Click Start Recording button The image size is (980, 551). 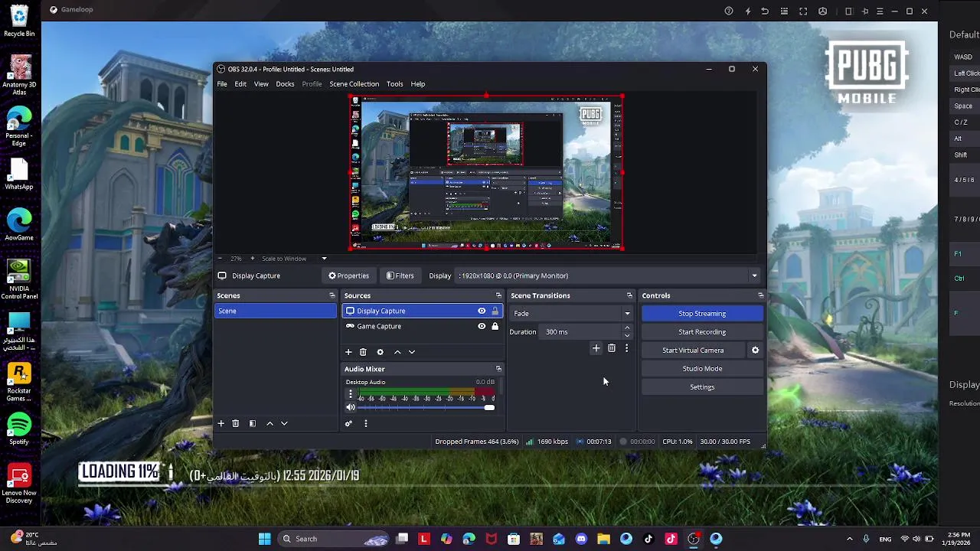click(x=702, y=331)
